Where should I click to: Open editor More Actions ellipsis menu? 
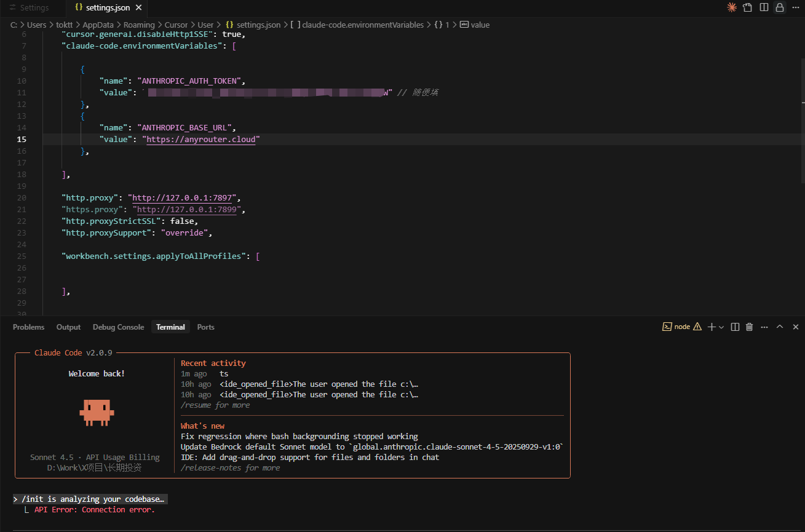click(x=796, y=7)
